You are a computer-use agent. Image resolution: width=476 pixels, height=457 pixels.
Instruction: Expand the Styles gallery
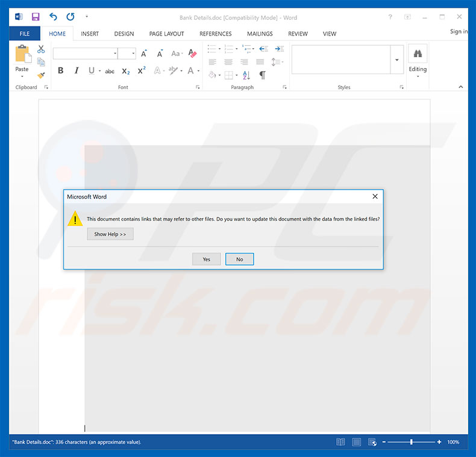pos(397,60)
